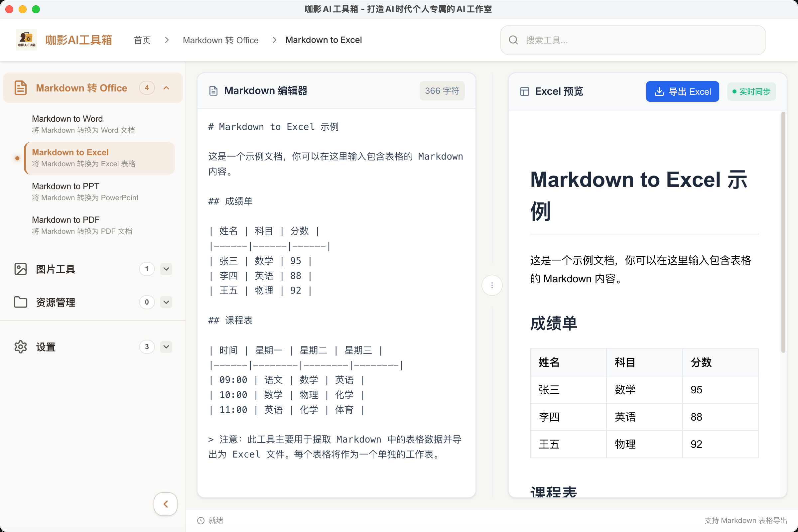Image resolution: width=798 pixels, height=532 pixels.
Task: Open 首页 from the breadcrumb
Action: point(142,40)
